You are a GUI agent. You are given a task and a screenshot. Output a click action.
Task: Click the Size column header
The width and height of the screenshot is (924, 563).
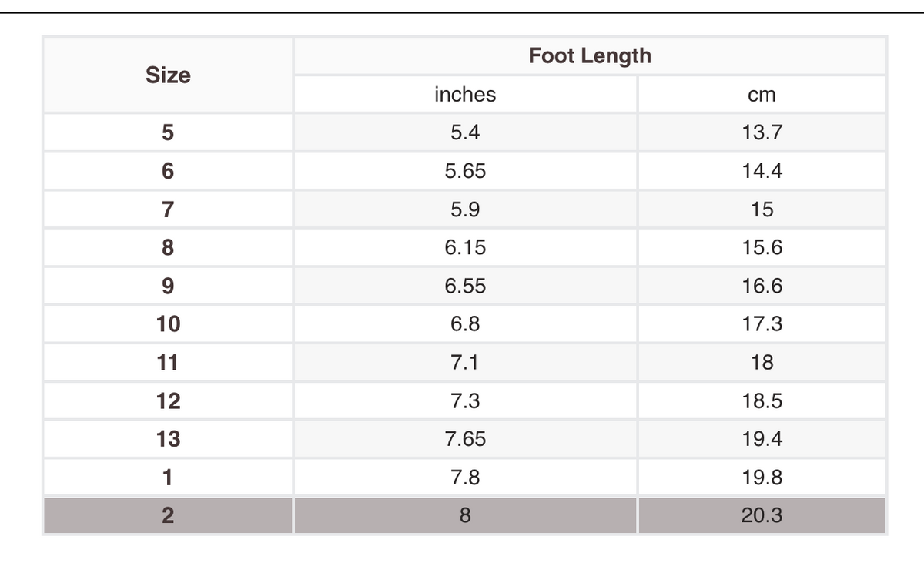(x=168, y=75)
